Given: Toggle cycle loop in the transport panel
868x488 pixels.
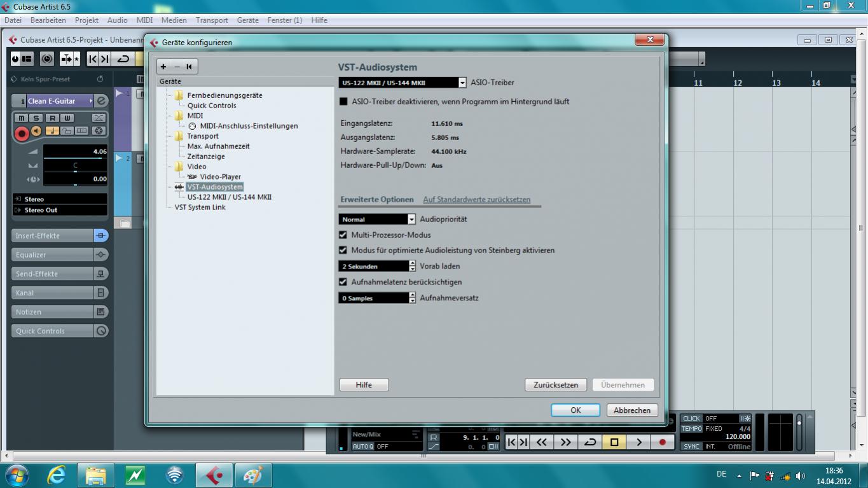Looking at the screenshot, I should pos(589,442).
